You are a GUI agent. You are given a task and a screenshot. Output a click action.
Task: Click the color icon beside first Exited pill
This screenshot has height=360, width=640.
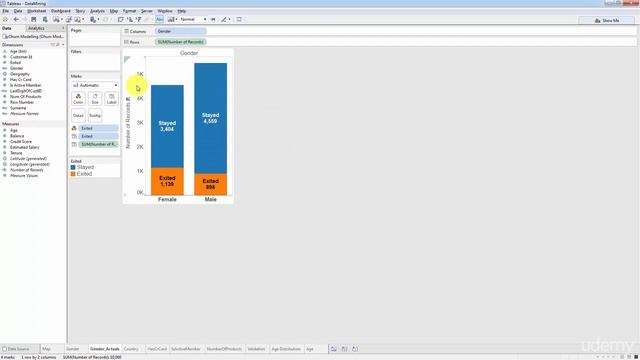74,128
